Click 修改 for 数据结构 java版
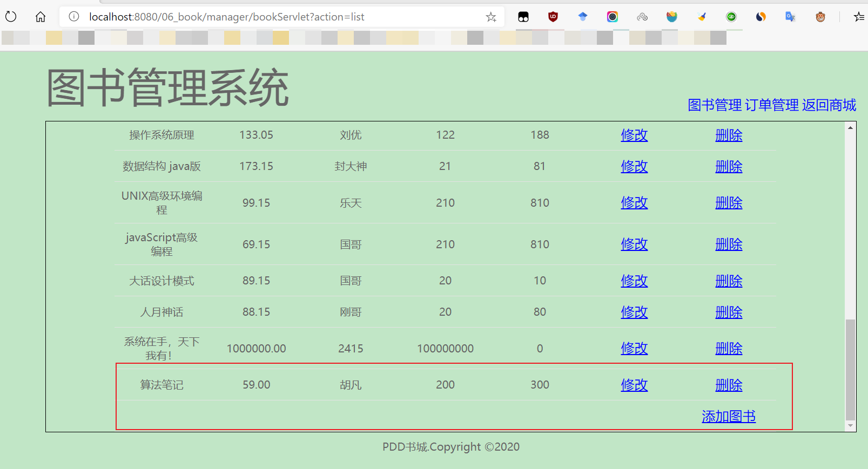 click(x=634, y=166)
